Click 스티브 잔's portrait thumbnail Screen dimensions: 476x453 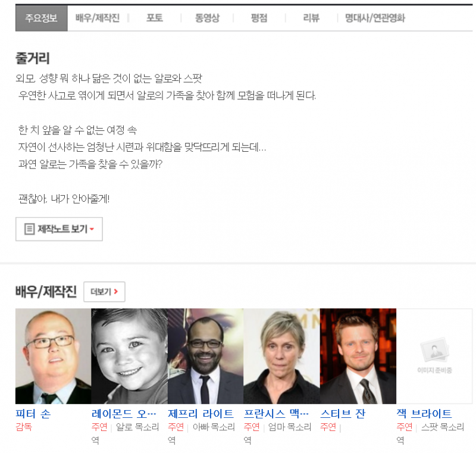(x=358, y=356)
